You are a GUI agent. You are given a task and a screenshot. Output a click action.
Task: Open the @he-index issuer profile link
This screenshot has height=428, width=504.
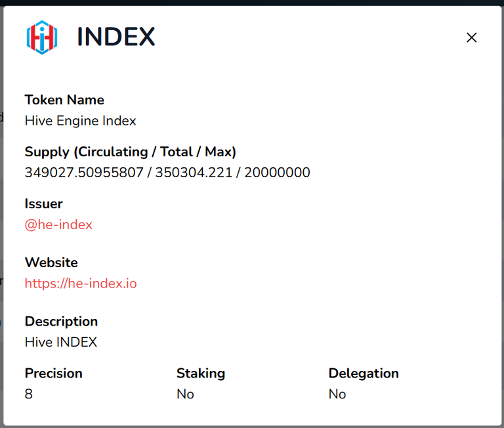click(x=58, y=225)
